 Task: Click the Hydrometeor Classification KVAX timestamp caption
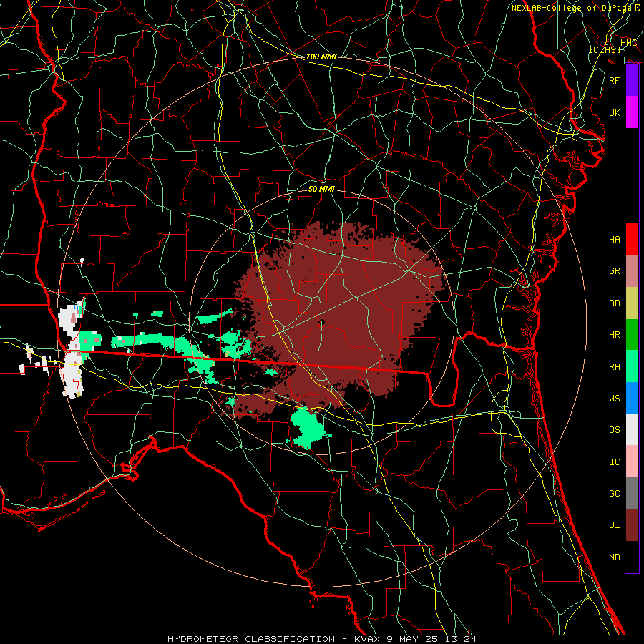[322, 639]
